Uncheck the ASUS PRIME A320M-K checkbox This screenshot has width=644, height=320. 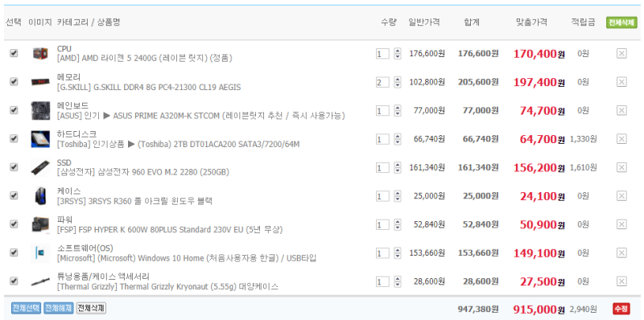pos(14,110)
